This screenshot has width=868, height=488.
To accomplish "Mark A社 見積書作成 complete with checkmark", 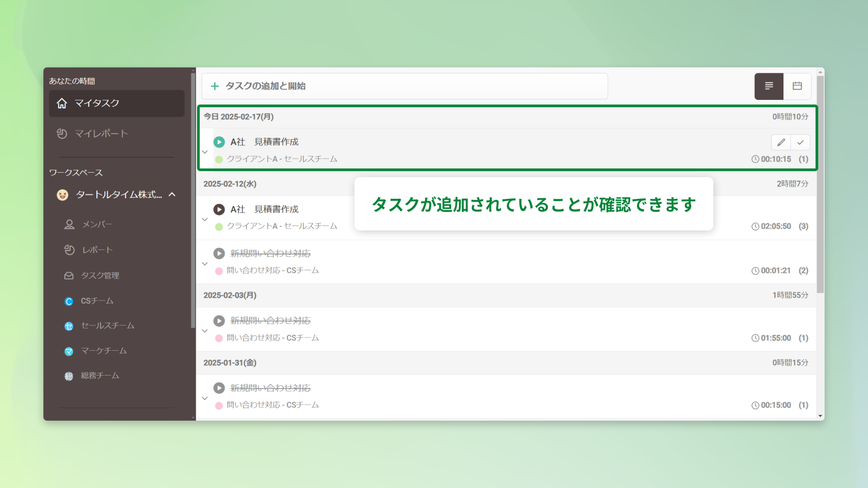I will tap(800, 142).
